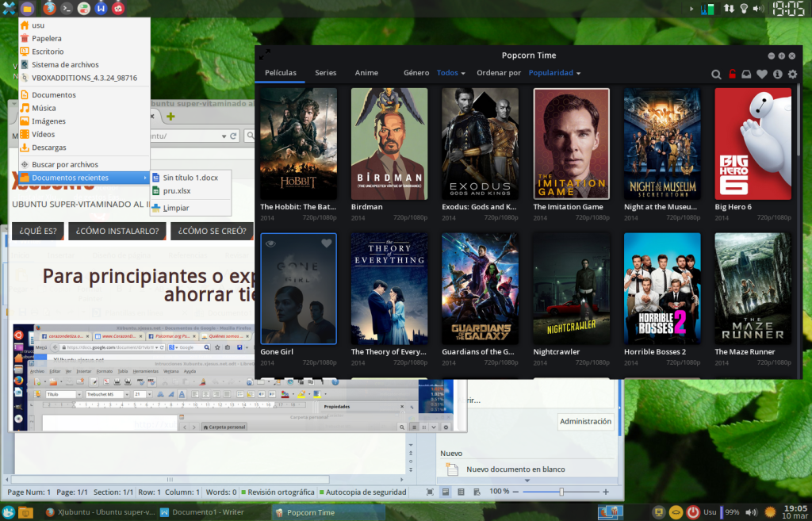Click the Administración button in Writer
The width and height of the screenshot is (812, 521).
pyautogui.click(x=585, y=421)
